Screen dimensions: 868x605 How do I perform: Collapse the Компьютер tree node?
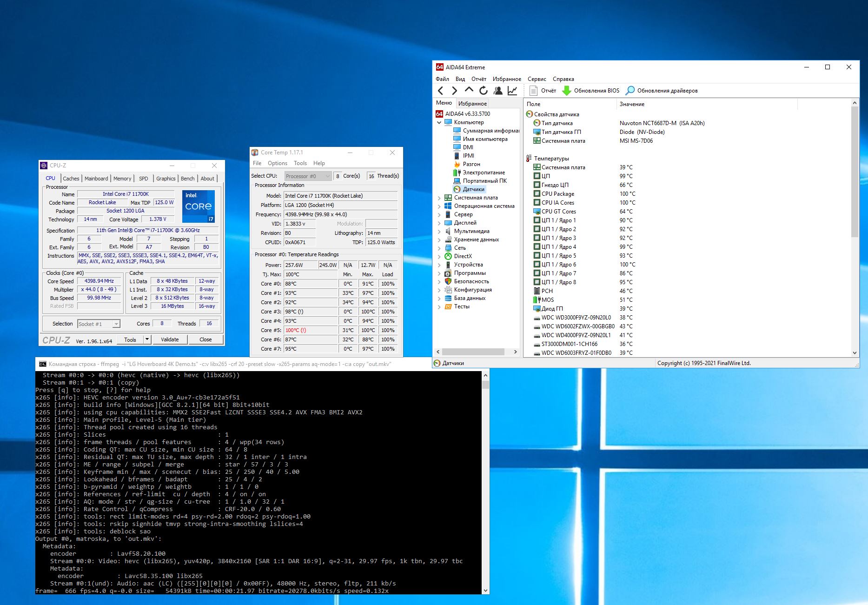439,123
